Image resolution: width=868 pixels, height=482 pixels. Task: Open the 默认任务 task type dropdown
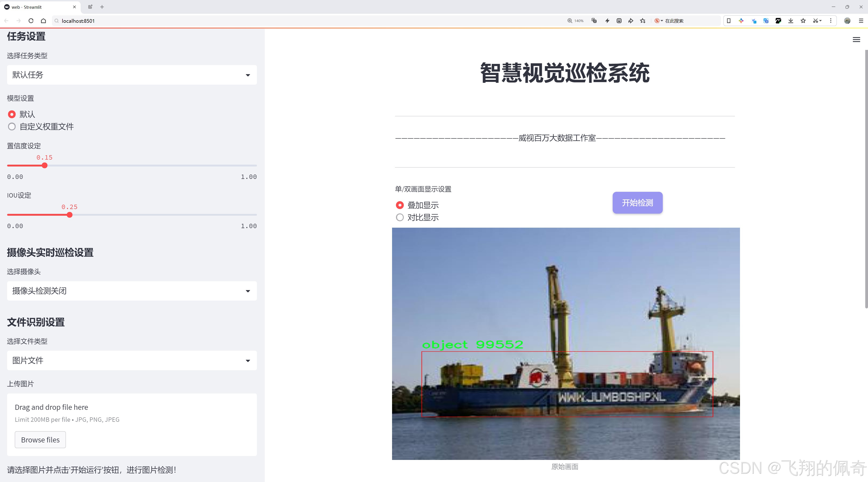(131, 75)
